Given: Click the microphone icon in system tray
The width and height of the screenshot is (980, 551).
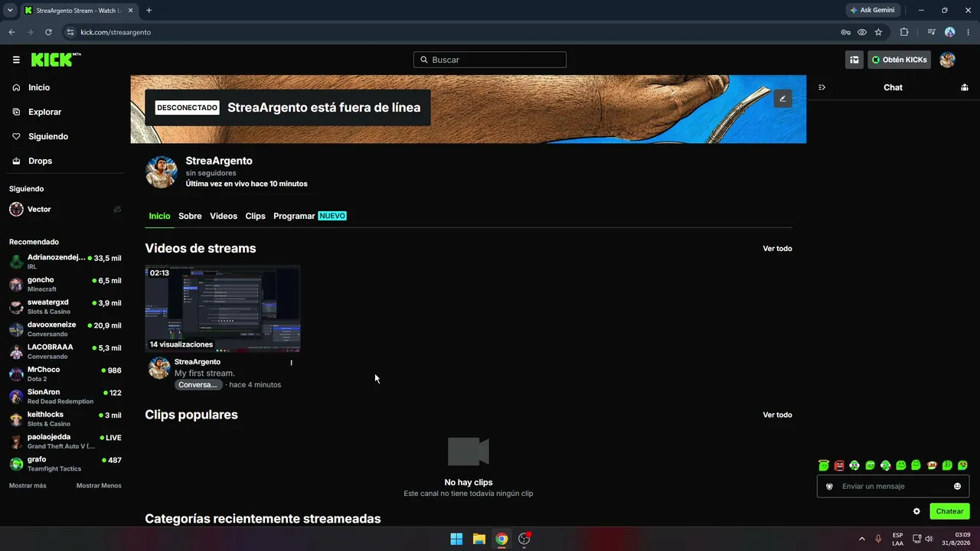Looking at the screenshot, I should click(x=878, y=539).
